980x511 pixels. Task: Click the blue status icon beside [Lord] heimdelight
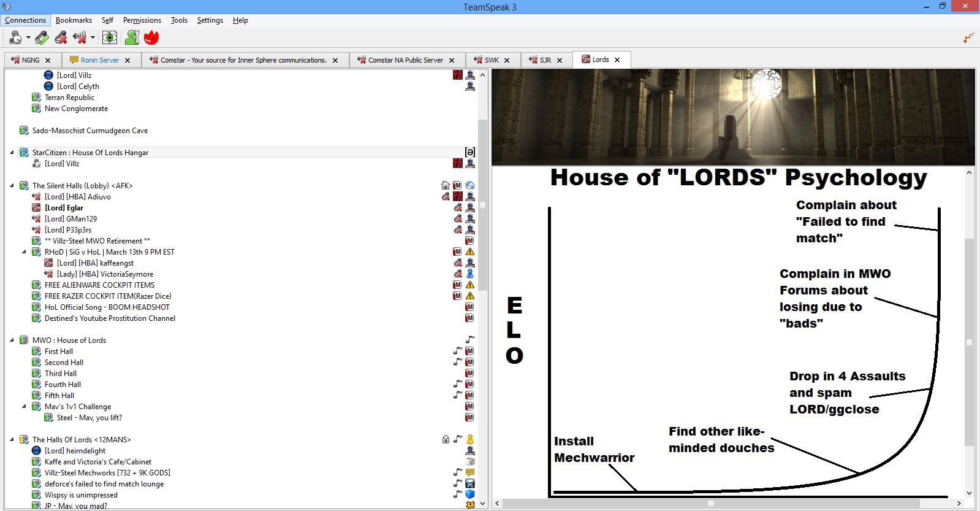[36, 450]
